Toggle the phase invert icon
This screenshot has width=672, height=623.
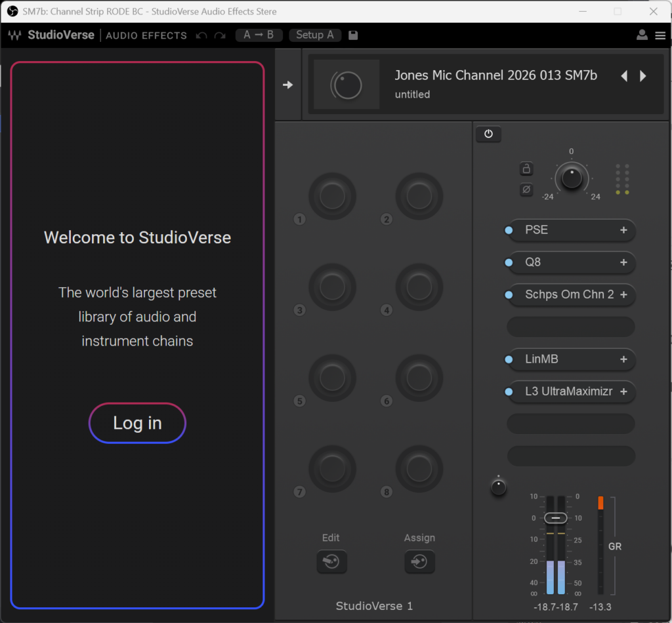[526, 189]
